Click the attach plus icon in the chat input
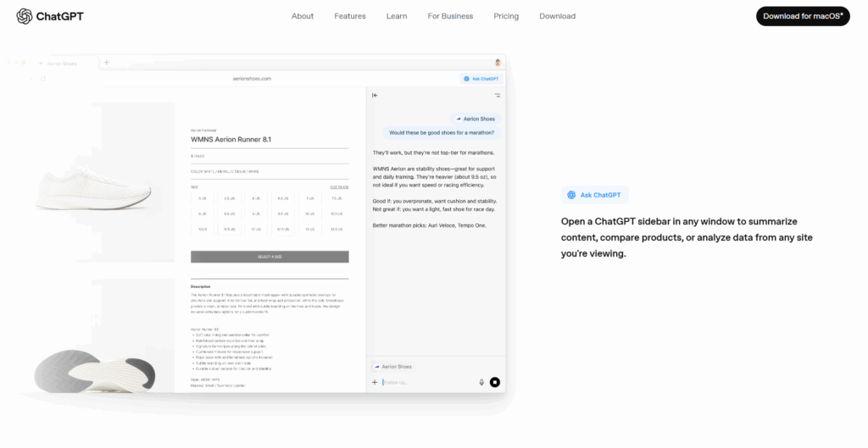 (x=375, y=382)
